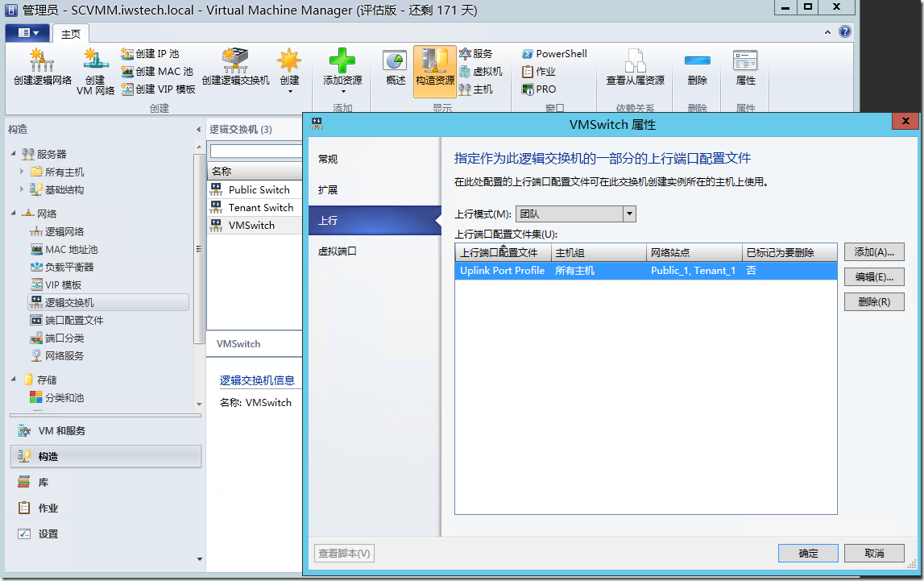Viewport: 924px width, 581px height.
Task: Select Port Profiles (端口配置文件) tree item
Action: tap(67, 320)
